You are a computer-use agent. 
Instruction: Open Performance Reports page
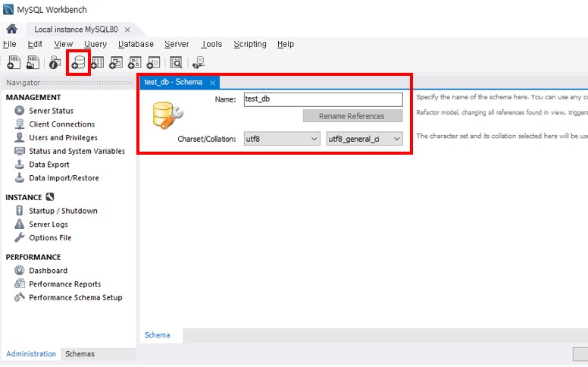(x=65, y=284)
